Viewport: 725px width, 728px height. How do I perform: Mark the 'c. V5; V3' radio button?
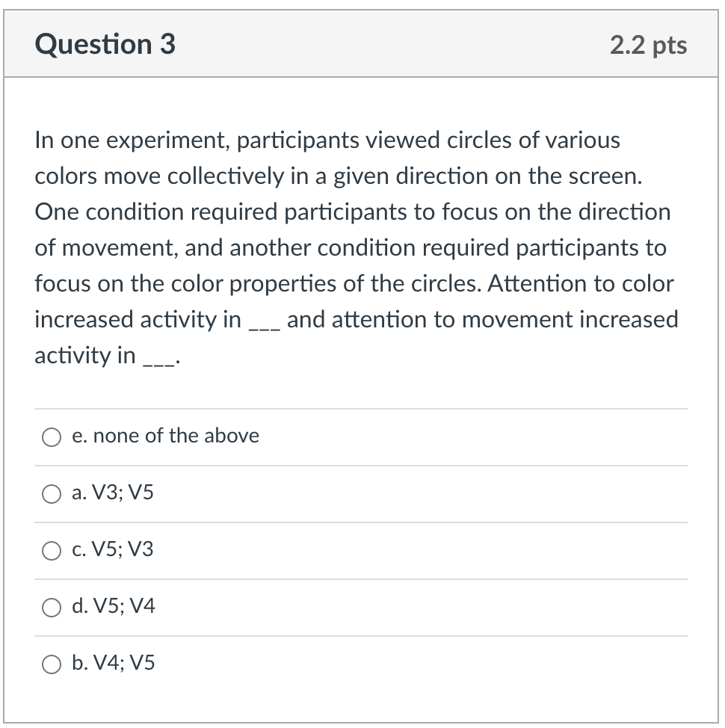[52, 550]
